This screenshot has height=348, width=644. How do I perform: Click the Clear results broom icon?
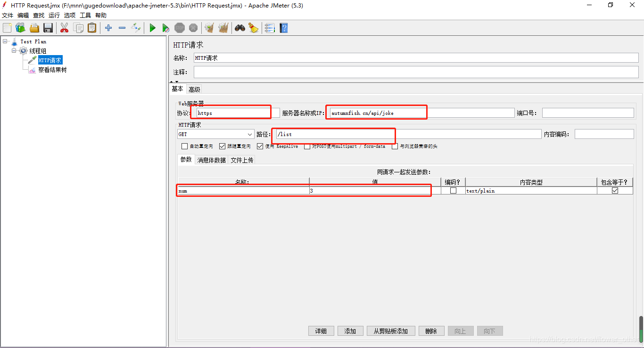[209, 28]
